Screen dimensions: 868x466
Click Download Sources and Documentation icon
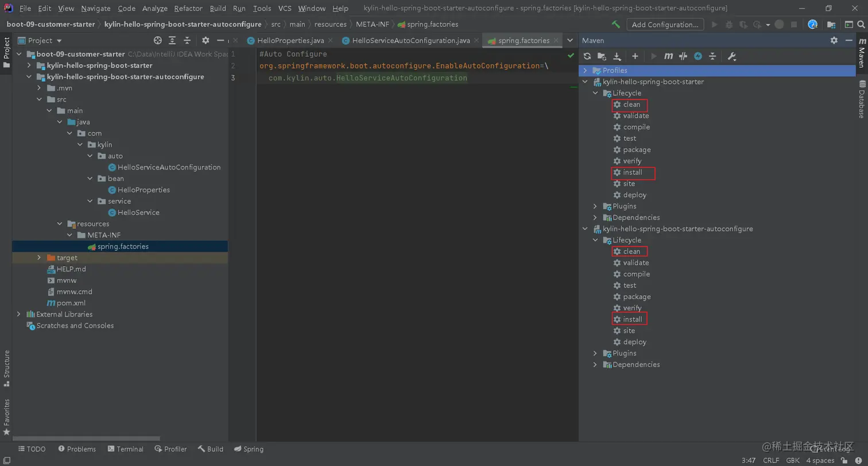click(617, 56)
